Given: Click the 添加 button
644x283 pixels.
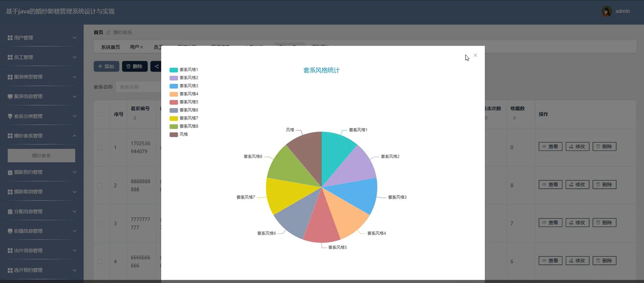Looking at the screenshot, I should [x=106, y=66].
